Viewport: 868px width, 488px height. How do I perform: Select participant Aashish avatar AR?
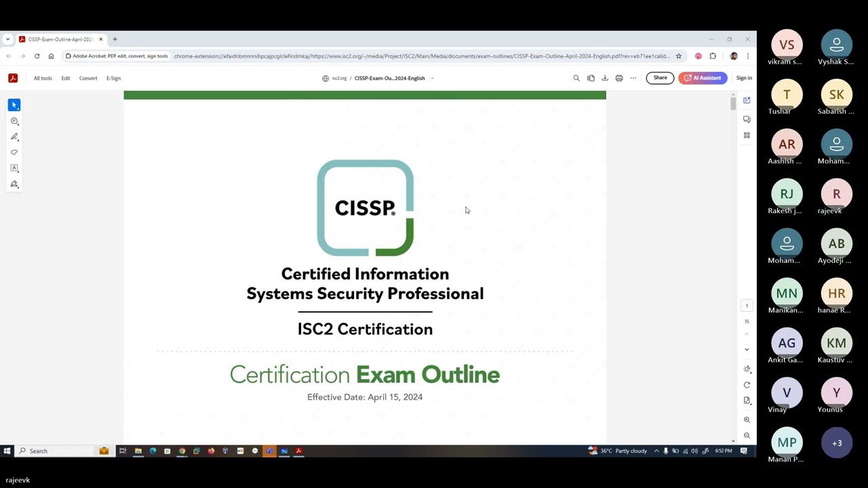(787, 144)
